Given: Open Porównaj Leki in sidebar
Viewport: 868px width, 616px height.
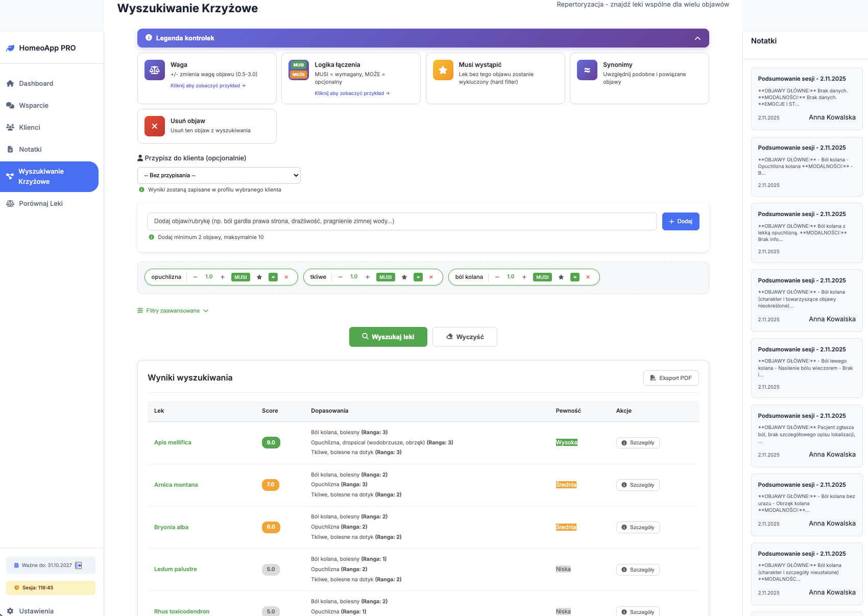Looking at the screenshot, I should coord(41,203).
